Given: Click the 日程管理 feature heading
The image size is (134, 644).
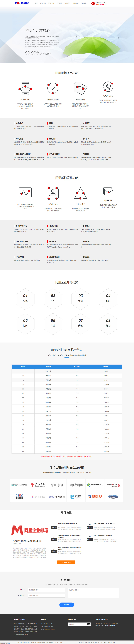Looking at the screenshot, I should pos(86,154).
